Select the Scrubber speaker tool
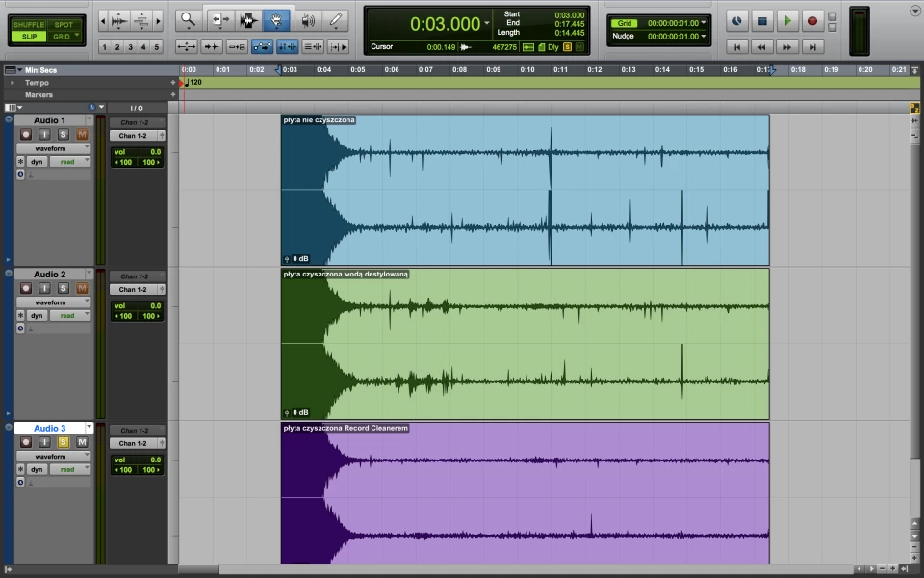The width and height of the screenshot is (924, 578). point(307,19)
